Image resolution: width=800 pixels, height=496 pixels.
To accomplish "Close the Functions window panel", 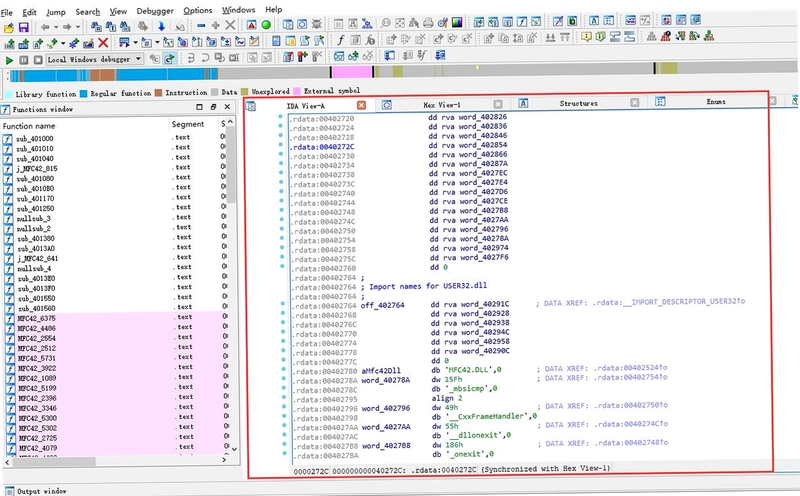I will 227,107.
